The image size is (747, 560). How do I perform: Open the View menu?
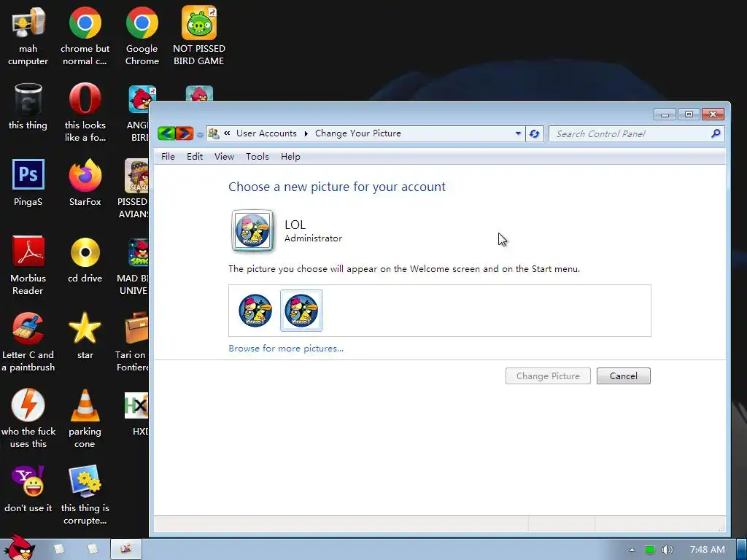tap(224, 157)
